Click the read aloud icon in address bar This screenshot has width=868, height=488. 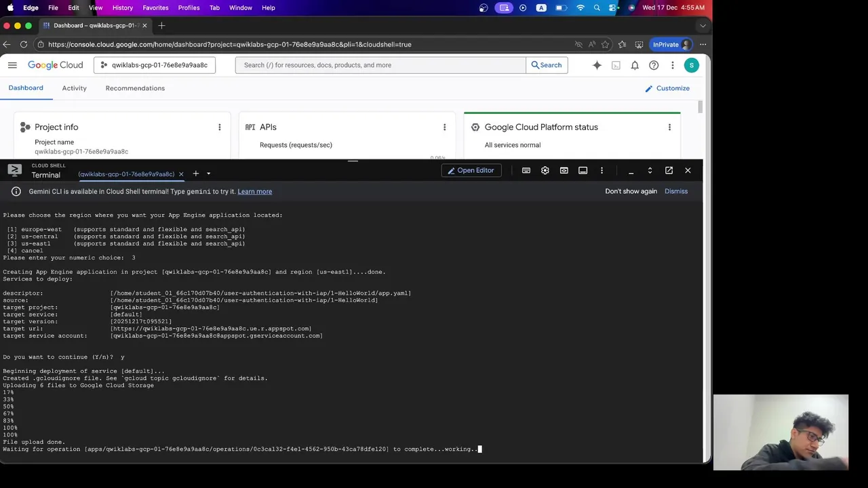(592, 44)
